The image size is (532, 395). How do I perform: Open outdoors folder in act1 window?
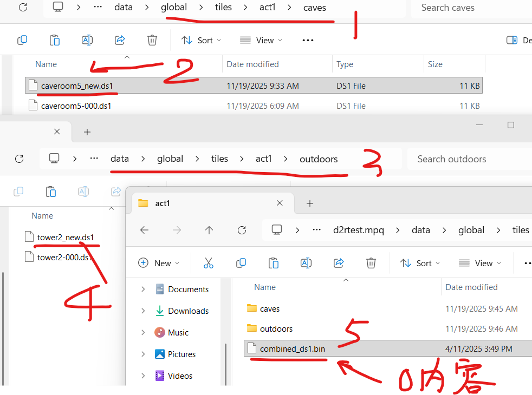(x=276, y=328)
